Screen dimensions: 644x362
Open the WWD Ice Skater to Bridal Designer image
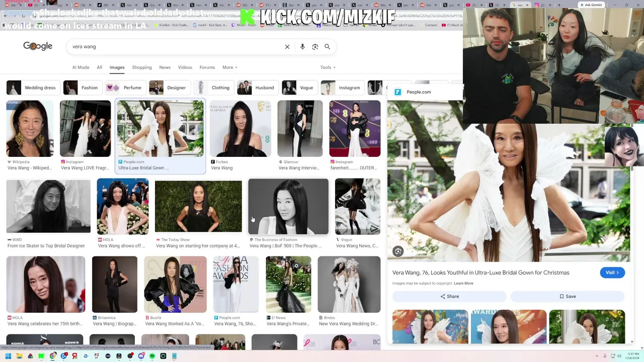(x=48, y=206)
